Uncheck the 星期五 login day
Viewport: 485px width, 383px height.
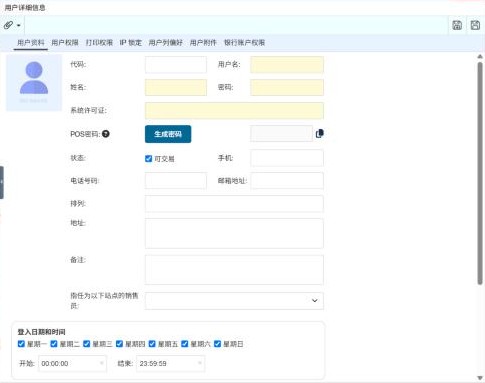click(x=152, y=344)
